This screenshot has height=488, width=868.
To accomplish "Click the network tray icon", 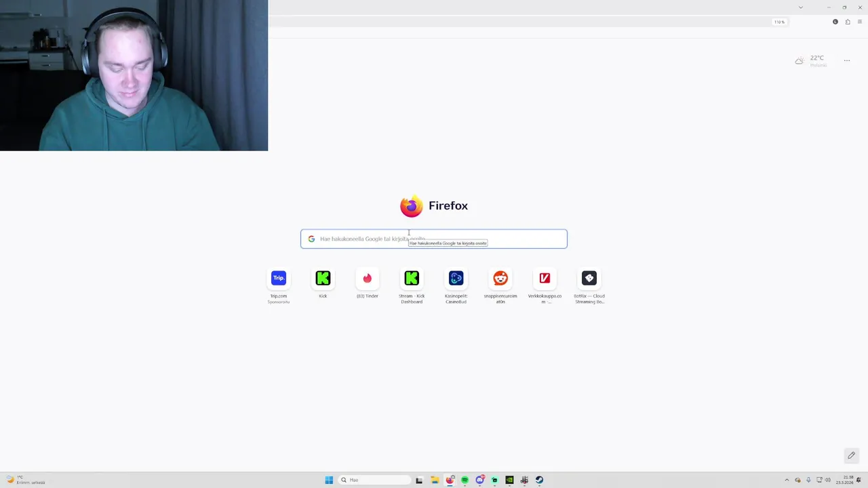I will pos(819,480).
